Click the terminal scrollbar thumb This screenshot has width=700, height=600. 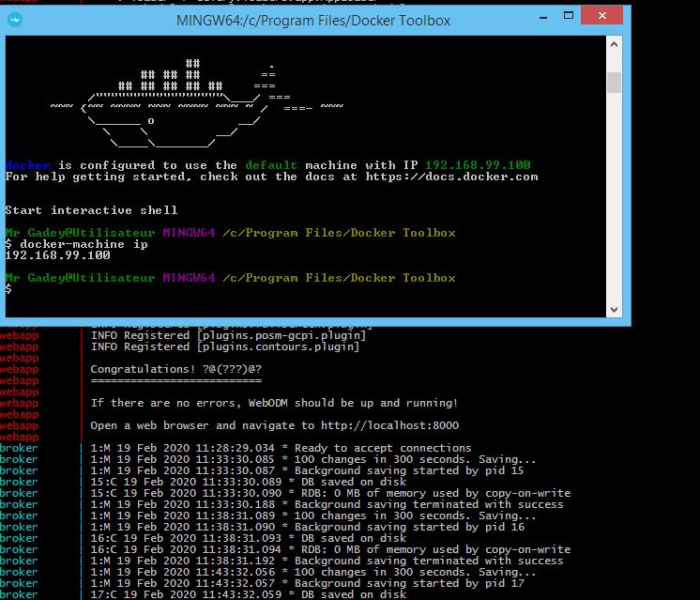[614, 83]
